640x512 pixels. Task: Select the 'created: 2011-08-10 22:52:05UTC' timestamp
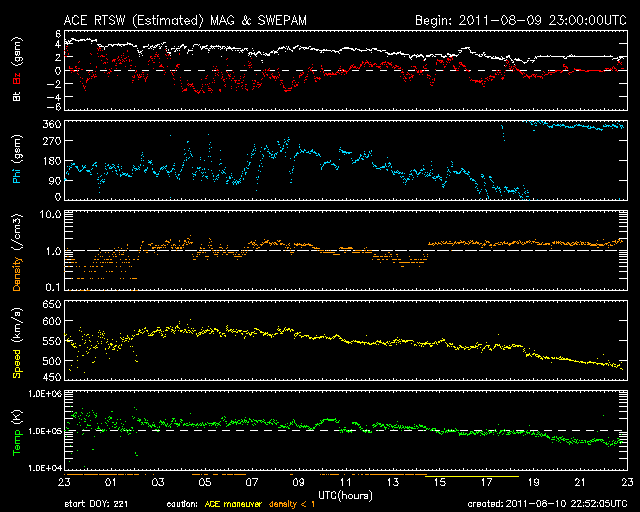547,504
